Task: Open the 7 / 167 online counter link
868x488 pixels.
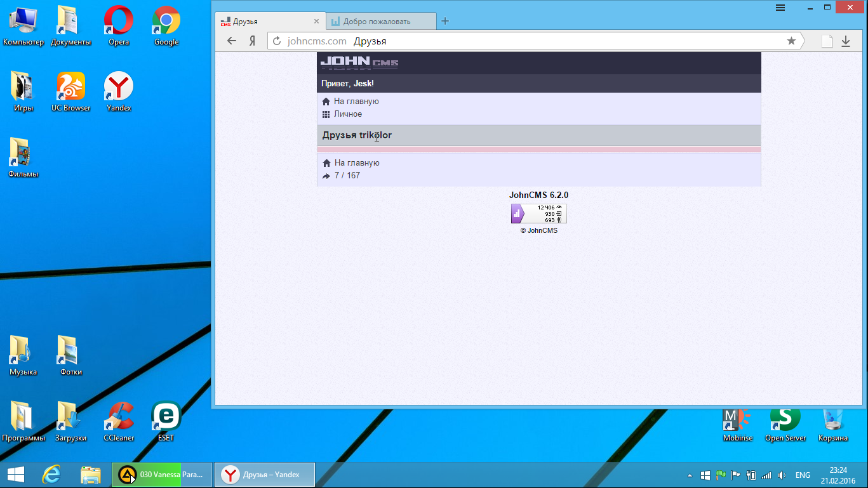Action: coord(347,175)
